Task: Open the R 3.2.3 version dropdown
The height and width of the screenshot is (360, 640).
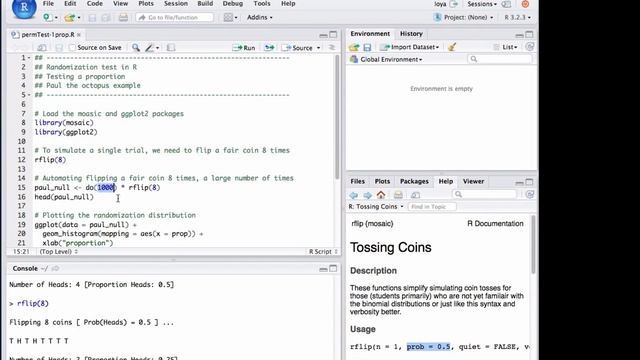Action: [518, 17]
